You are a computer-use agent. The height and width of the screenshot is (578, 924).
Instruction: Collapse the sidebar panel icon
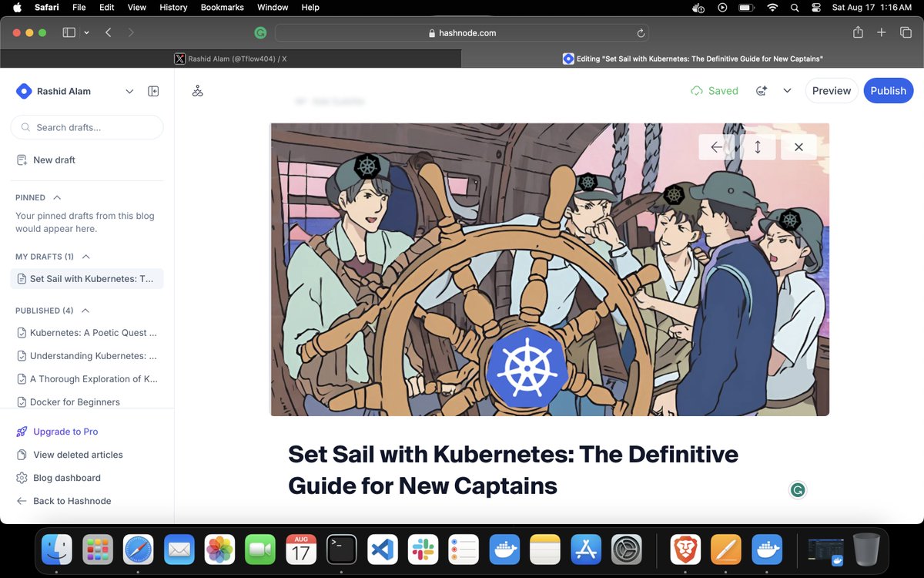click(153, 91)
